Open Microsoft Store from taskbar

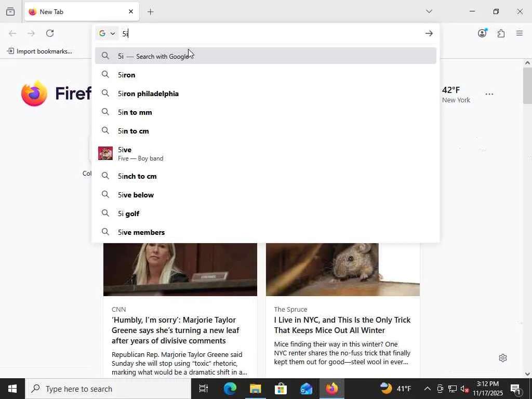281,389
